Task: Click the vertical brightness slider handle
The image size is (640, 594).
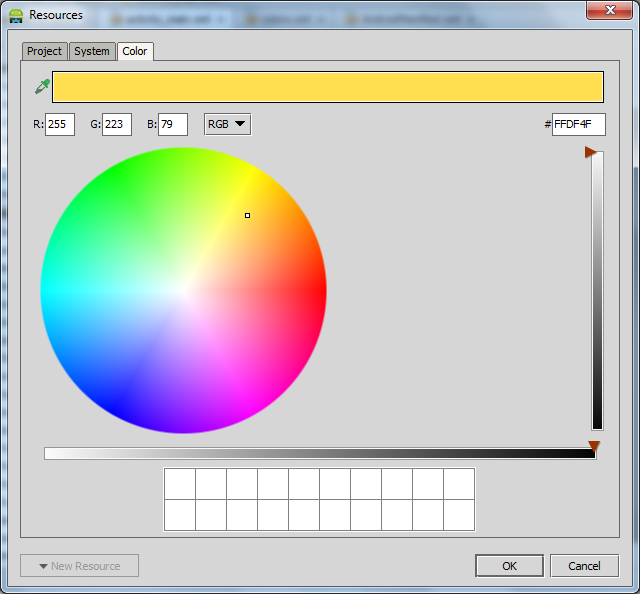Action: click(x=590, y=152)
